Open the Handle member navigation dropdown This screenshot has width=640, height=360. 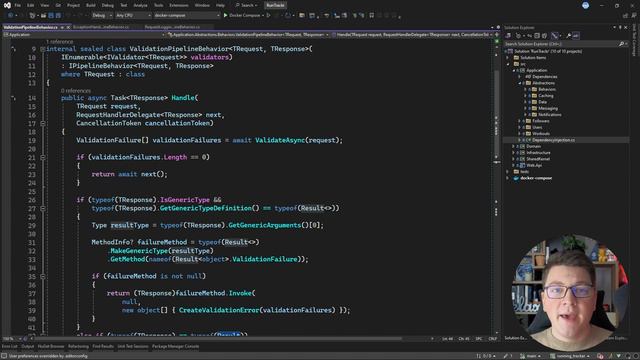click(412, 35)
